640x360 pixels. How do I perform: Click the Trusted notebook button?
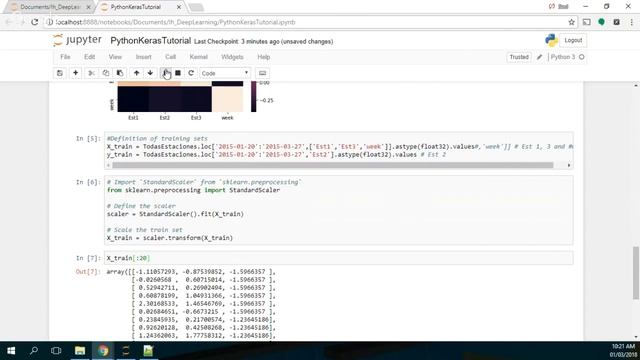click(519, 57)
